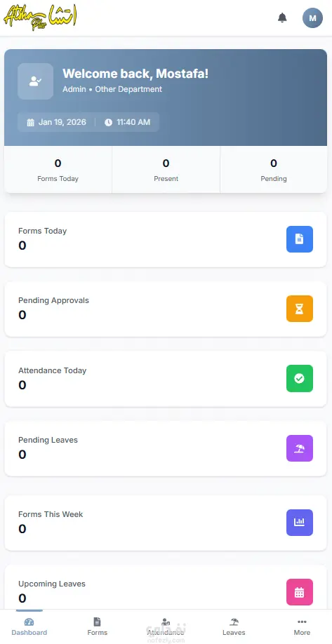Open the Attendance tab

click(166, 626)
